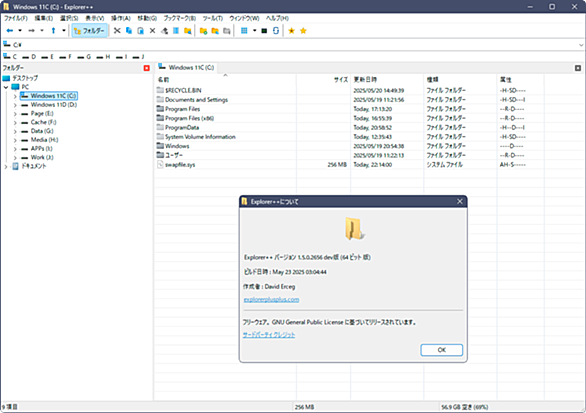
Task: Open the ヘルプ(H) menu
Action: pos(277,18)
